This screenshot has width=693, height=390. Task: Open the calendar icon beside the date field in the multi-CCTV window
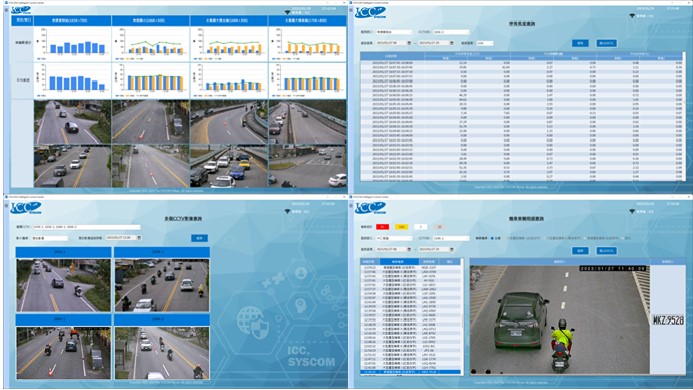(139, 237)
